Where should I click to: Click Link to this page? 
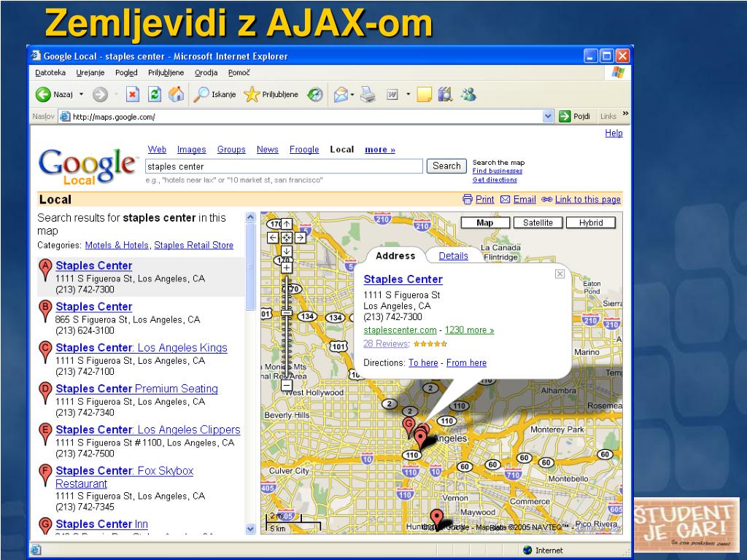coord(587,200)
